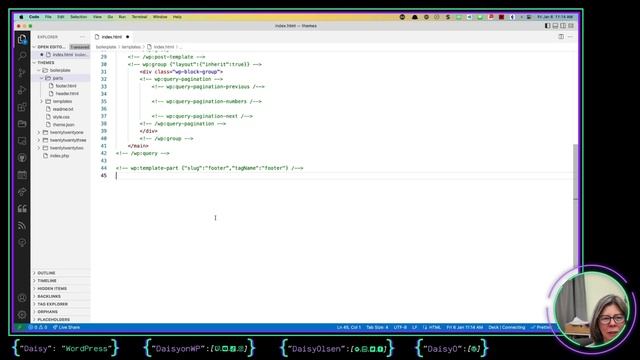The height and width of the screenshot is (360, 640).
Task: Open the editor More Actions ellipsis
Action: click(x=570, y=37)
